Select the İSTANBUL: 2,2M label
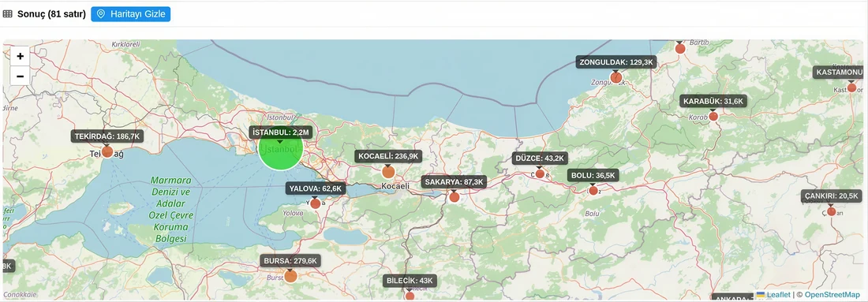The height and width of the screenshot is (302, 868). [281, 132]
